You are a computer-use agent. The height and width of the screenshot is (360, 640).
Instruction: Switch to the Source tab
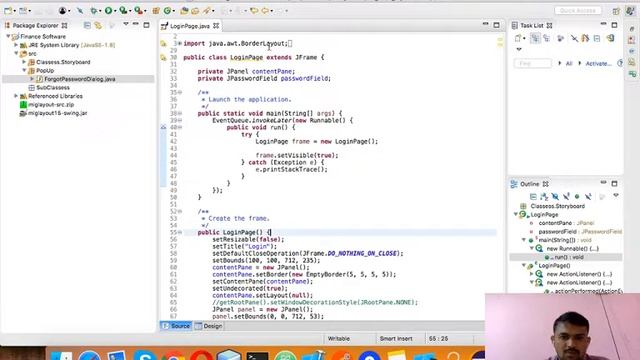pyautogui.click(x=176, y=326)
